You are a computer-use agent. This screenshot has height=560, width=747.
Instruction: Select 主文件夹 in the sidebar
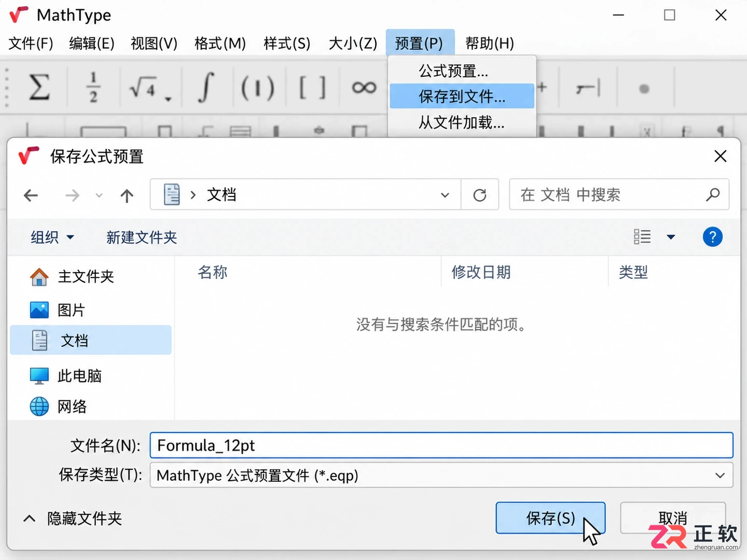91,276
